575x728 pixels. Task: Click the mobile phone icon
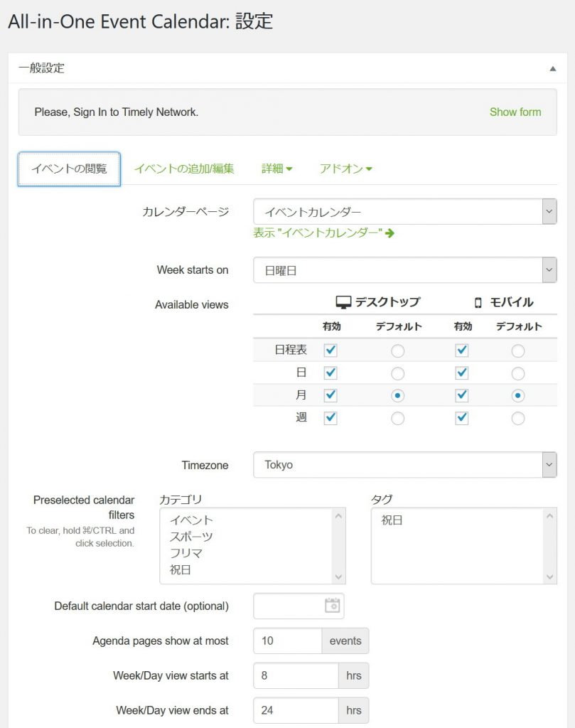click(x=478, y=302)
